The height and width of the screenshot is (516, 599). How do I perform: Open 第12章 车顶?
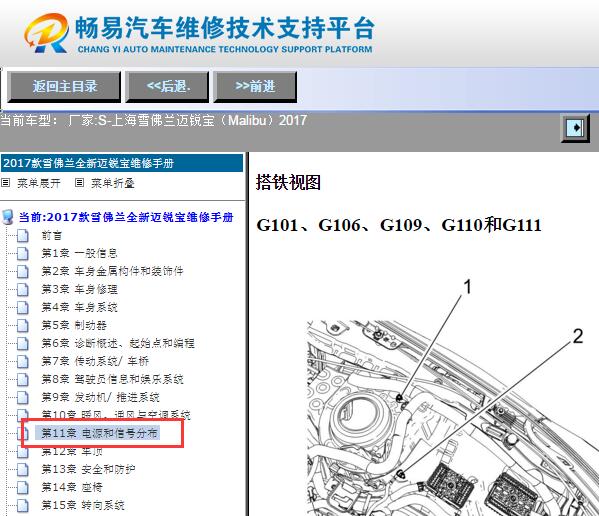coord(72,452)
